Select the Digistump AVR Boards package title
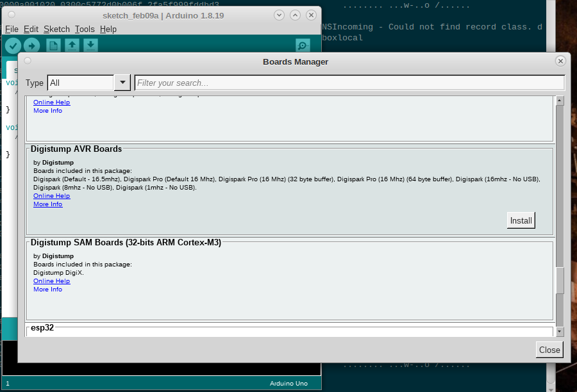This screenshot has height=392, width=577. [x=76, y=149]
